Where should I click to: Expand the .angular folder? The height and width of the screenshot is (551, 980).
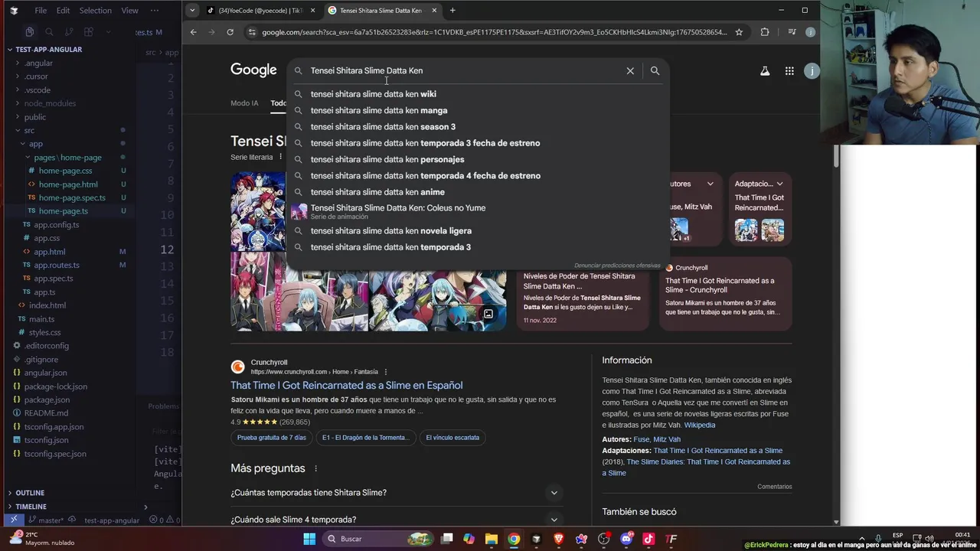click(38, 64)
